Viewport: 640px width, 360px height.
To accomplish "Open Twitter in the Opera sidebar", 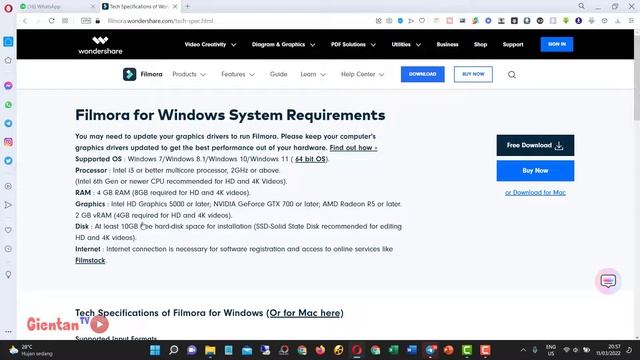I will (x=8, y=161).
